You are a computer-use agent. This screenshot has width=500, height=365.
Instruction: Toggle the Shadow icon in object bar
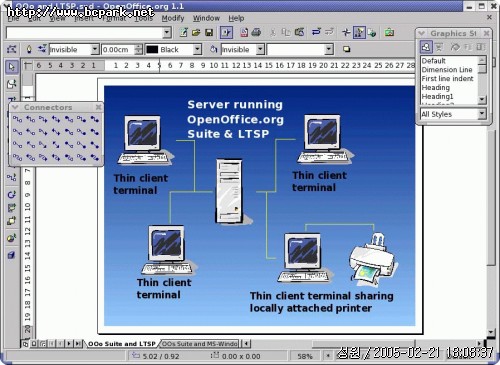(x=347, y=49)
